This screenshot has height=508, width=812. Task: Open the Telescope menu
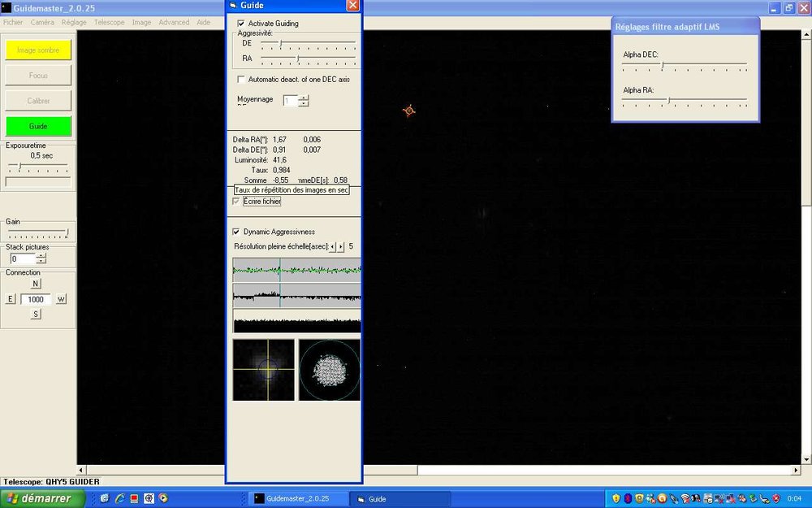110,22
